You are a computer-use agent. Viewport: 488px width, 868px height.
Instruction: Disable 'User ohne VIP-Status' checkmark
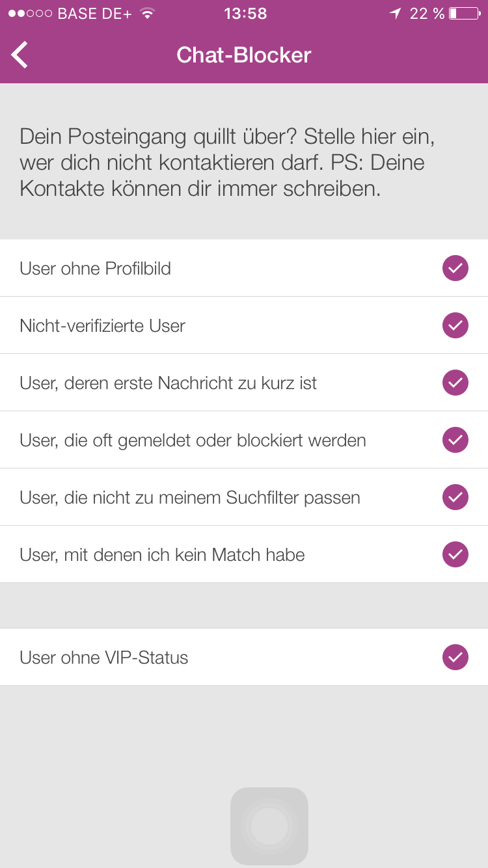455,657
